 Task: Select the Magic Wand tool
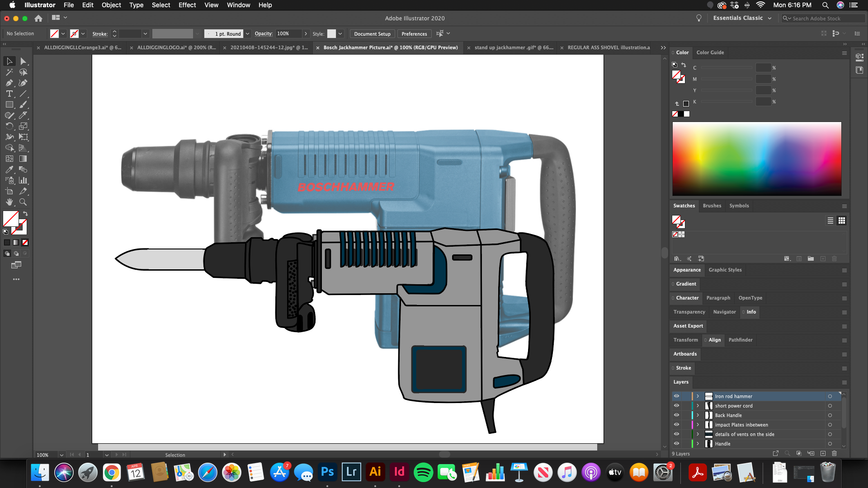9,72
